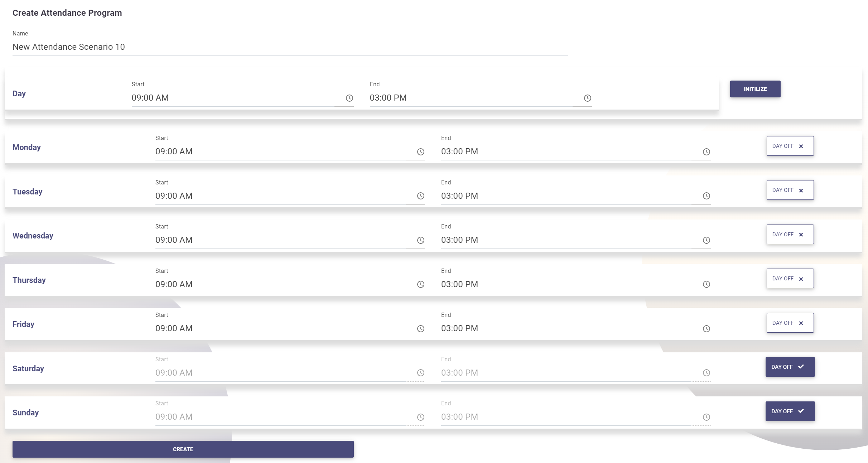Open the clock icon for Friday end time
This screenshot has height=463, width=868.
tap(706, 329)
